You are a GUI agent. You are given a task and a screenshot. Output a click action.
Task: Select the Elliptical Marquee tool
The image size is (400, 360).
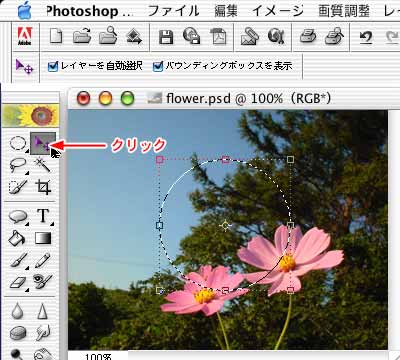pos(17,143)
